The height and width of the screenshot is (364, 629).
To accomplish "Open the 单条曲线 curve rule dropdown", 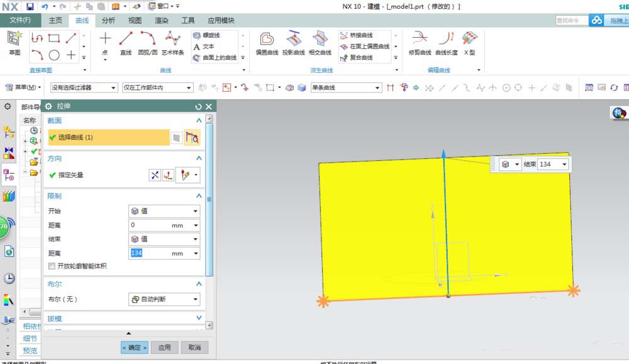I will pyautogui.click(x=345, y=87).
